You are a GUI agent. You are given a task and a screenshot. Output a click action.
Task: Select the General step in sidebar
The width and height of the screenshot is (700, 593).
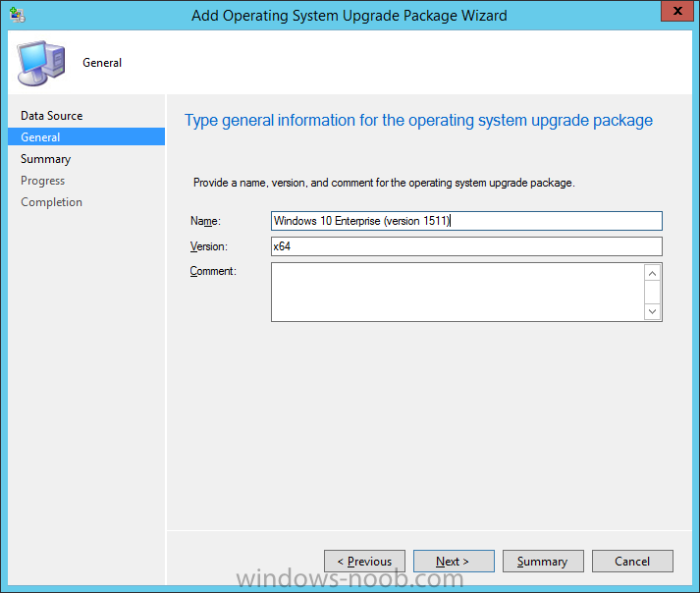coord(86,137)
